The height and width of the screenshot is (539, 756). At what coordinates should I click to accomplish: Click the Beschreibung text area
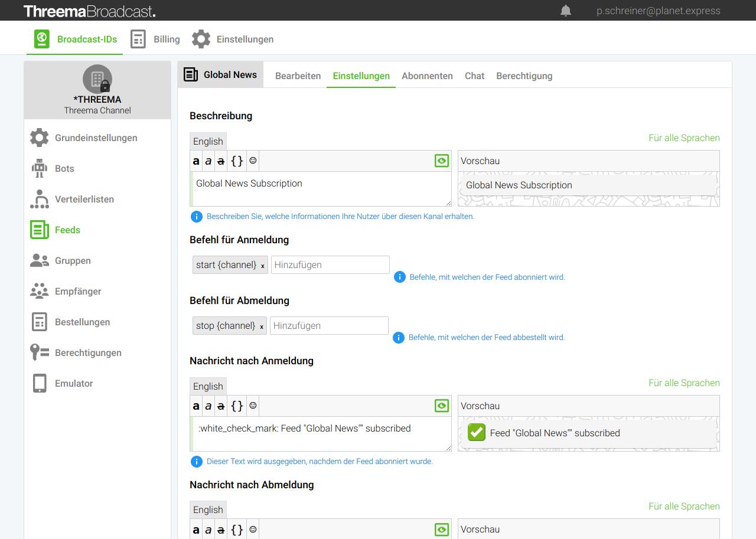(321, 189)
